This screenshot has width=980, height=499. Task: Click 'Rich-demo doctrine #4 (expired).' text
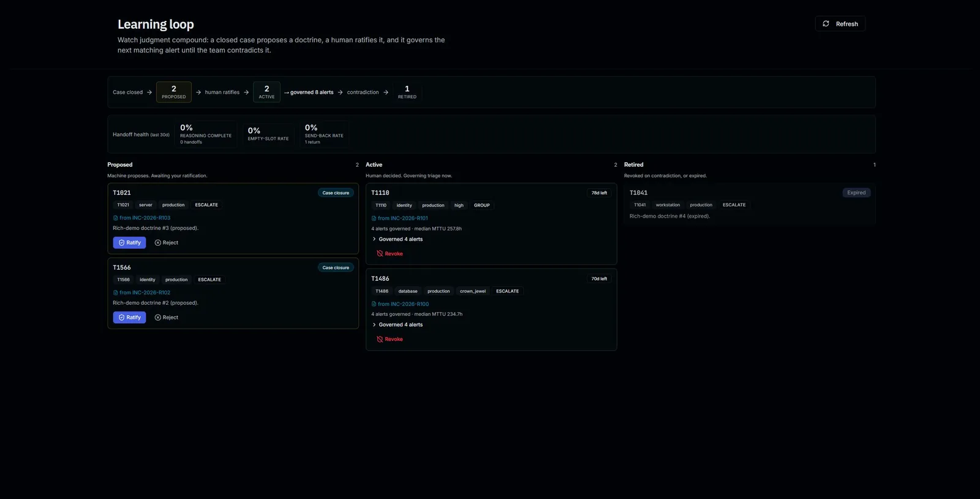click(669, 216)
